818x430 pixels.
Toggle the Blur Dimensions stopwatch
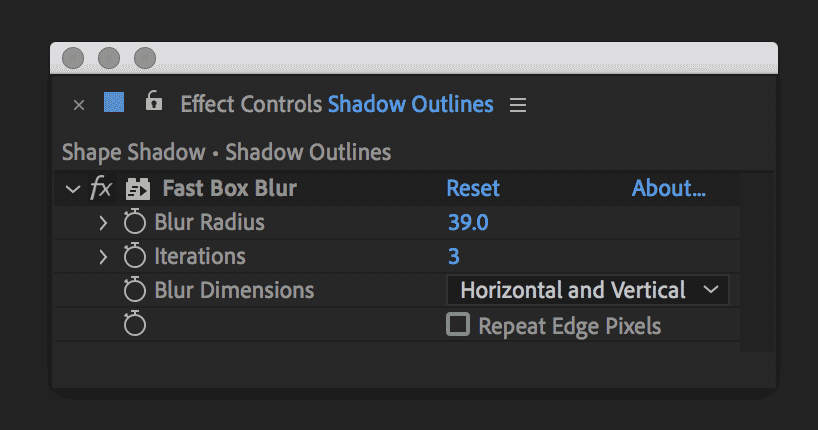point(134,290)
